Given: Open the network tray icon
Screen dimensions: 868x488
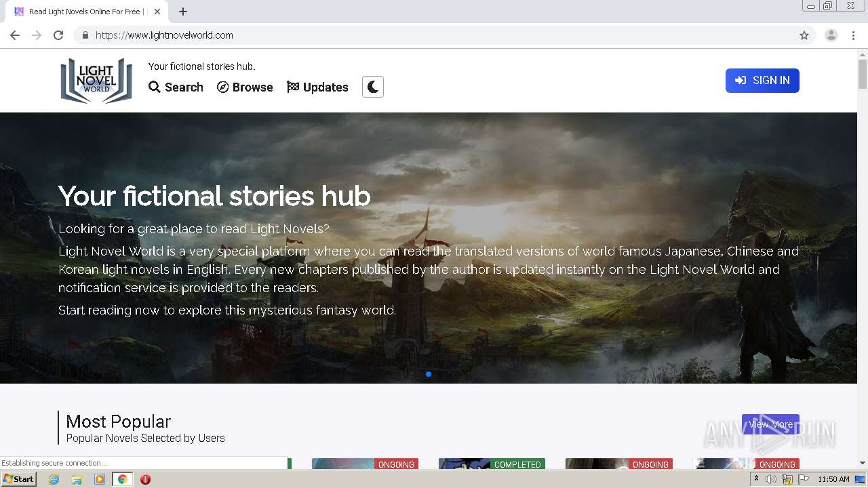Looking at the screenshot, I should tap(787, 479).
